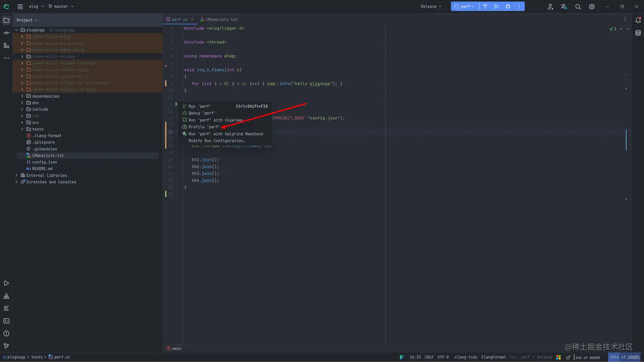Open the Run tool window
Image resolution: width=644 pixels, height=362 pixels.
[x=6, y=283]
